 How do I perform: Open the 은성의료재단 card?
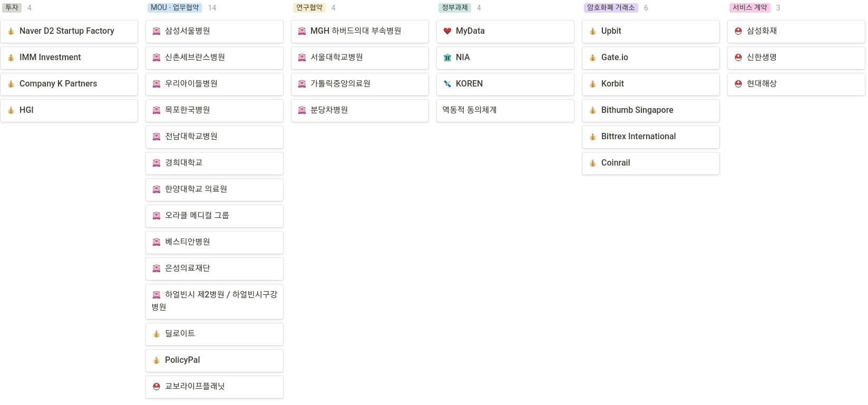214,269
